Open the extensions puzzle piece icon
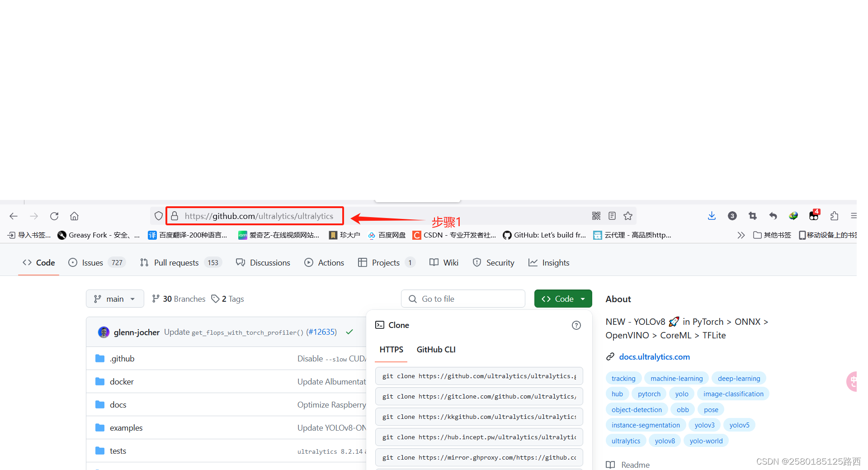Screen dimensions: 868x470 [834, 216]
